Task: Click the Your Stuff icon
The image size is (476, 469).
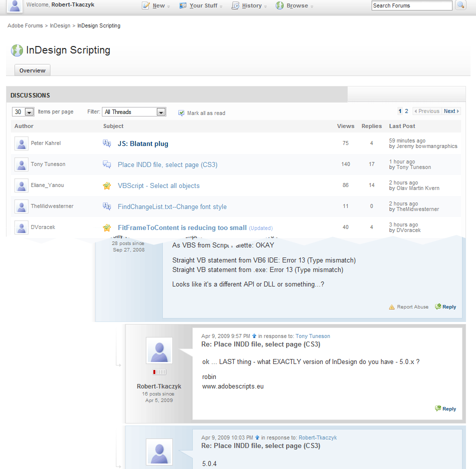Action: [183, 5]
